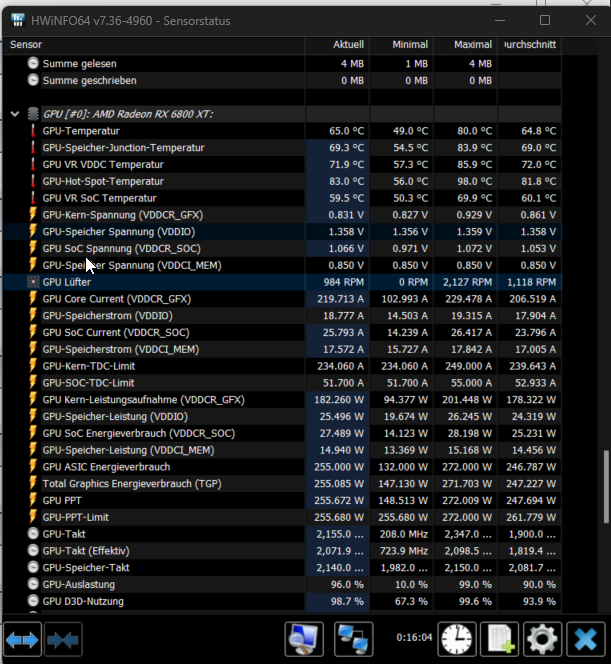
Task: Click the 83.0 °C hot spot current value
Action: pos(346,181)
